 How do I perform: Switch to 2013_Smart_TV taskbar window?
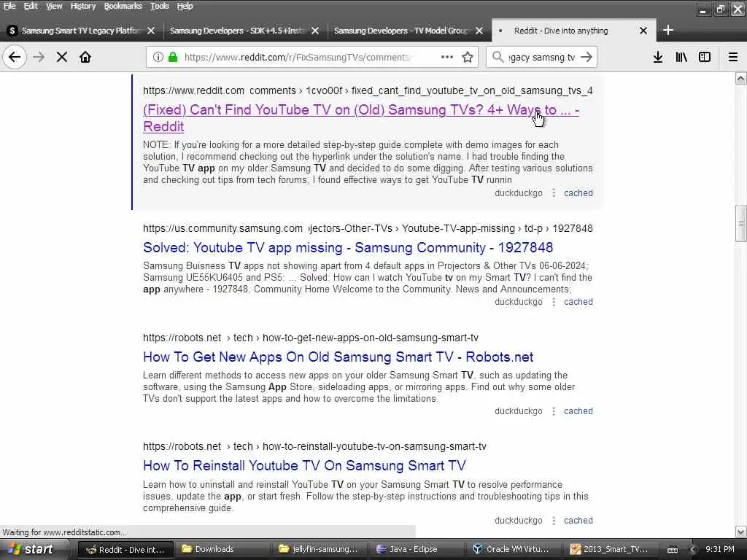(611, 549)
